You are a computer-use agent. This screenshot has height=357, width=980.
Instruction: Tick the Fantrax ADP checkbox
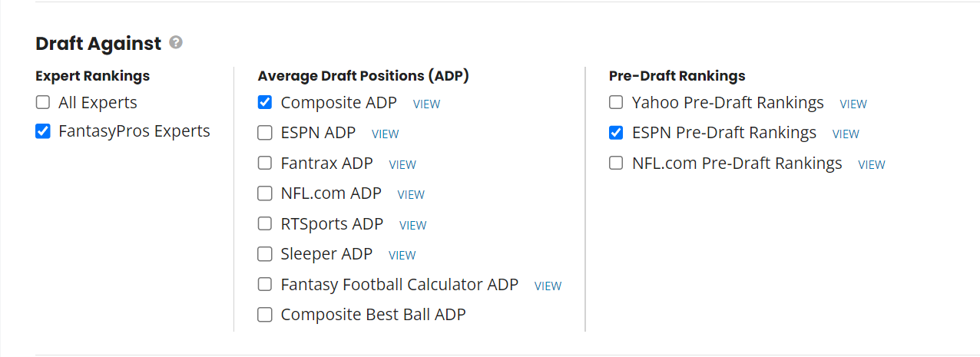[265, 163]
